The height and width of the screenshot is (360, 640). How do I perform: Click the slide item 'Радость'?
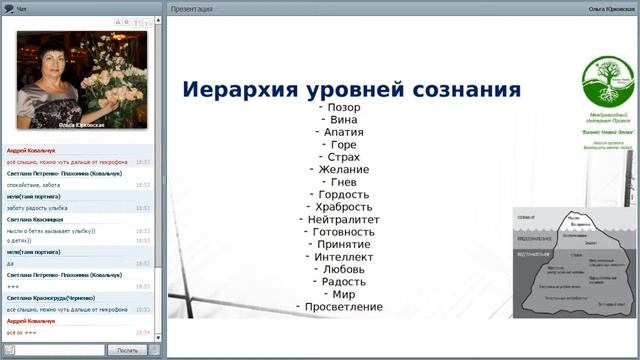coord(344,282)
